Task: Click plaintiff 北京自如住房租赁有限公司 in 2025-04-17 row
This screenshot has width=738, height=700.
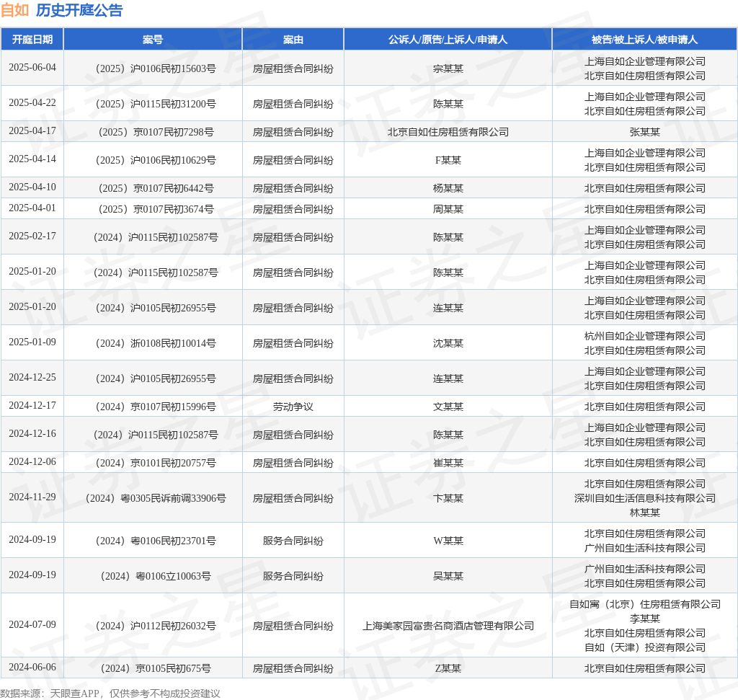Action: pos(448,132)
